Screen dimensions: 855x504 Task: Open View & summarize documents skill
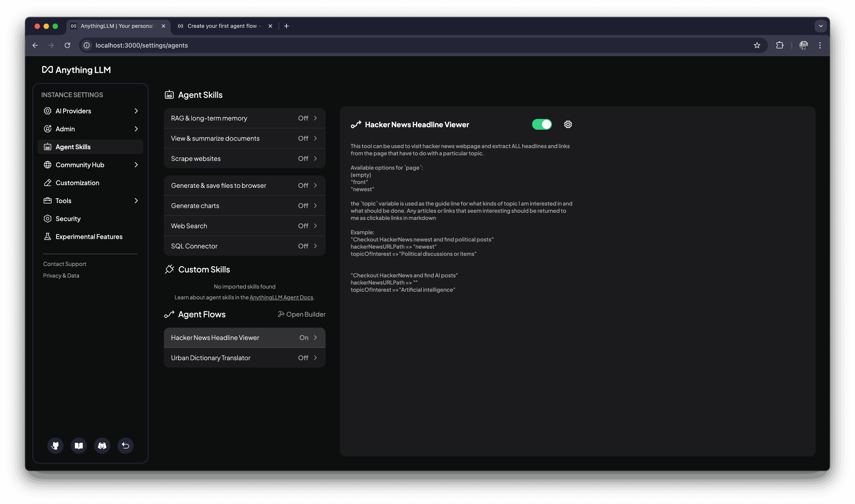(244, 138)
